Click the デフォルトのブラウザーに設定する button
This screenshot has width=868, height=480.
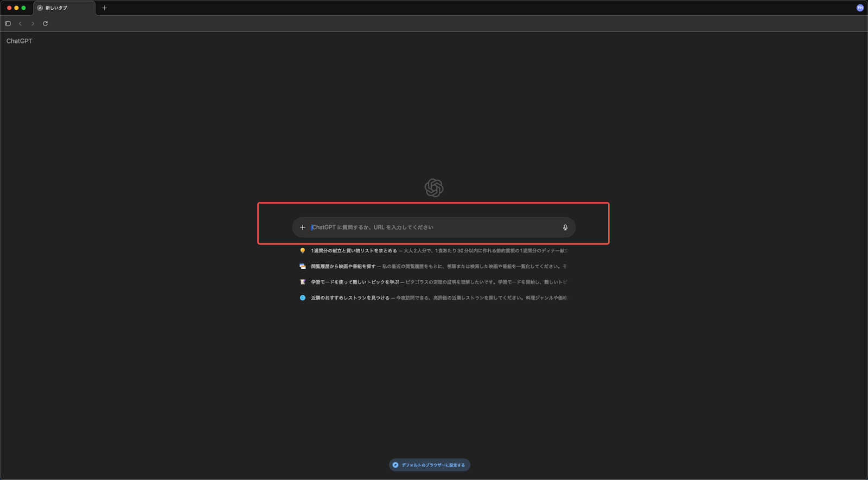(x=430, y=465)
